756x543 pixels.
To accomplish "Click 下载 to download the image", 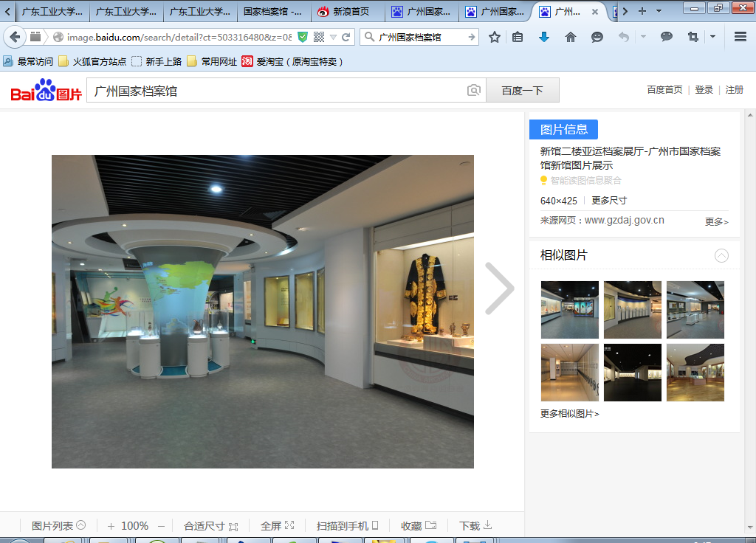I will [x=475, y=526].
